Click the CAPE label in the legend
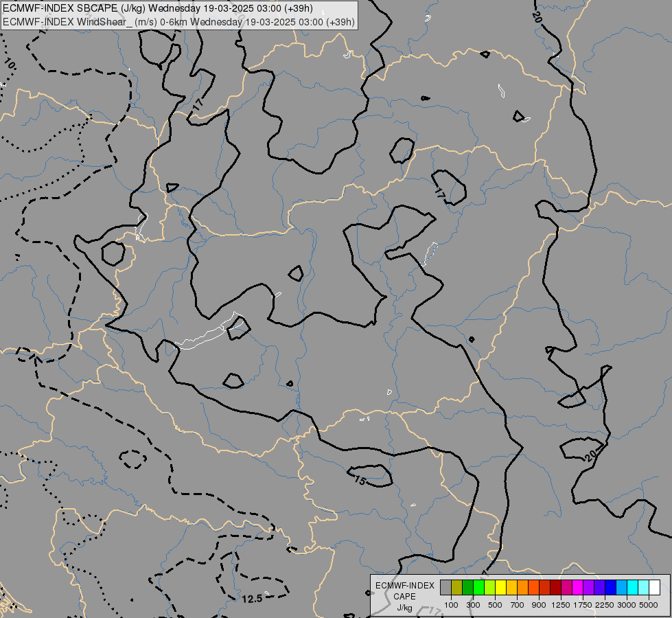The width and height of the screenshot is (672, 618). (x=404, y=597)
